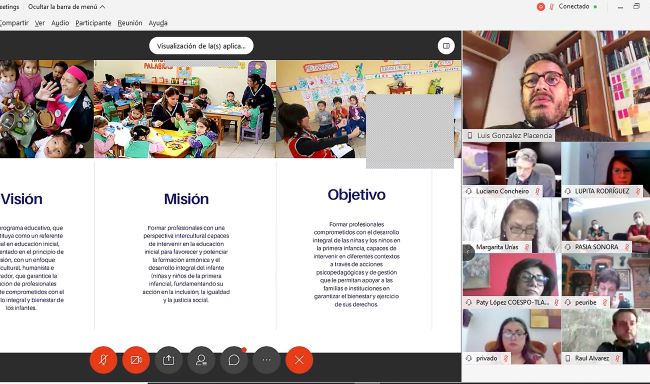Click the share content upload icon
The image size is (650, 384).
click(168, 360)
